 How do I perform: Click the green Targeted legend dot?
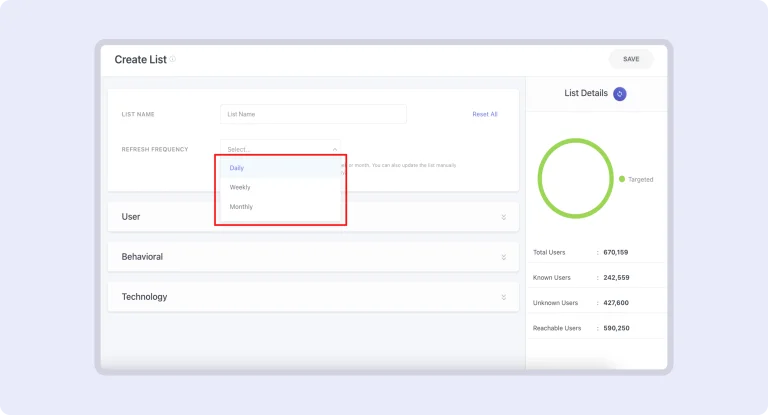click(x=622, y=179)
